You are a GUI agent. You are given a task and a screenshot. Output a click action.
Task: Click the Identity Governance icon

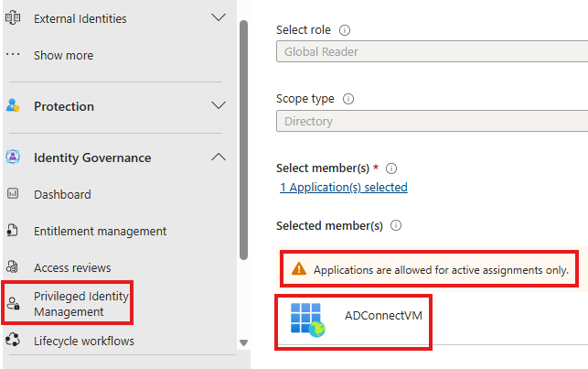tap(13, 157)
